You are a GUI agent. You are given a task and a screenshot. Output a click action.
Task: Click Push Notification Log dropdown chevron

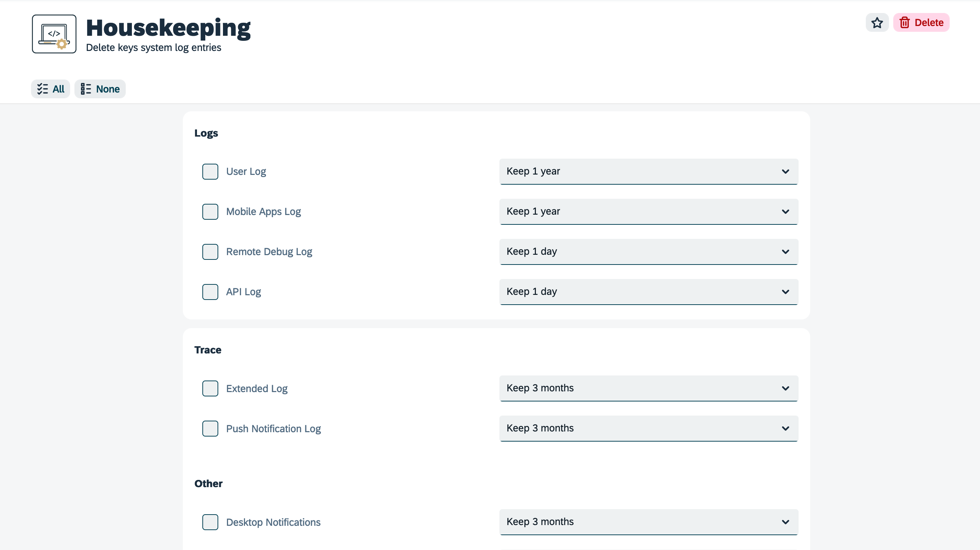tap(785, 429)
